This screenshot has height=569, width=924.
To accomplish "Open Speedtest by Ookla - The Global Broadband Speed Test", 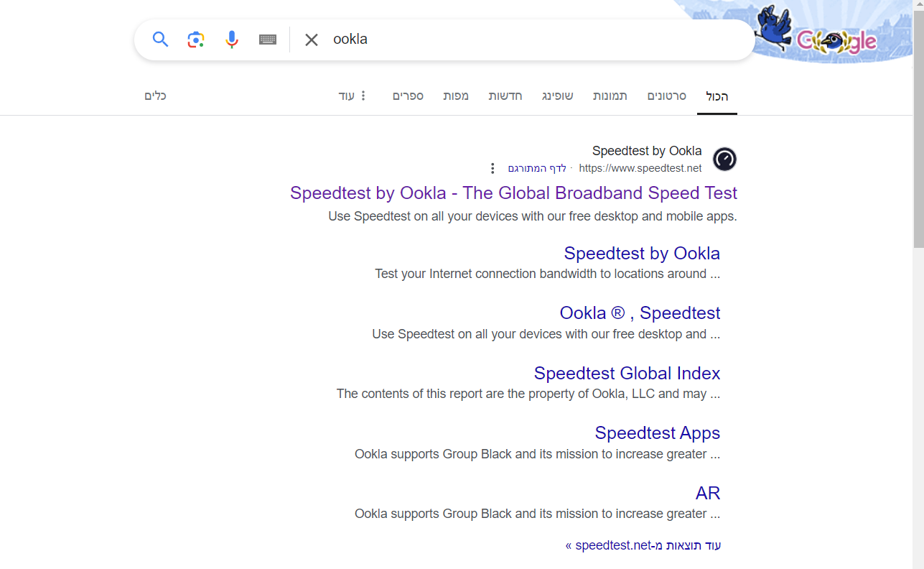I will point(513,193).
